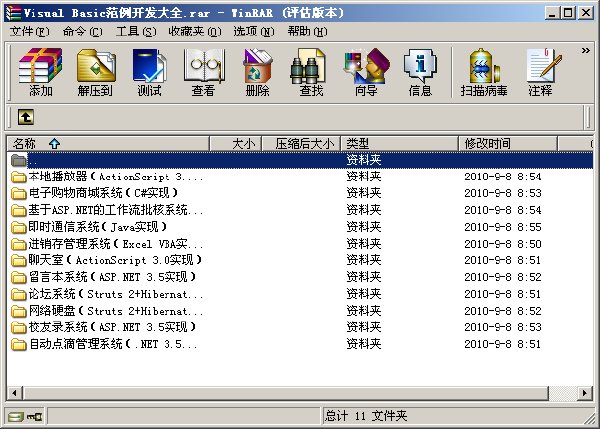This screenshot has height=429, width=600.
Task: Click folder icon of 自动点滴管理系统 row
Action: (x=18, y=344)
